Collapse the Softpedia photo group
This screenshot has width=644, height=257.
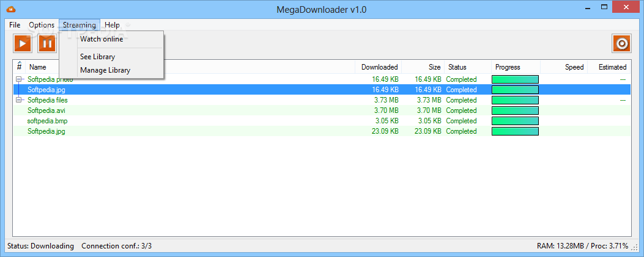(18, 79)
